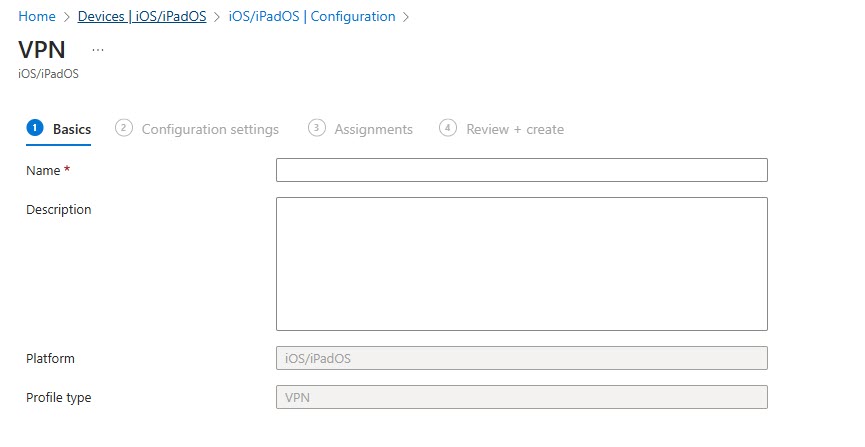
Task: Focus the Name text field
Action: [x=521, y=170]
